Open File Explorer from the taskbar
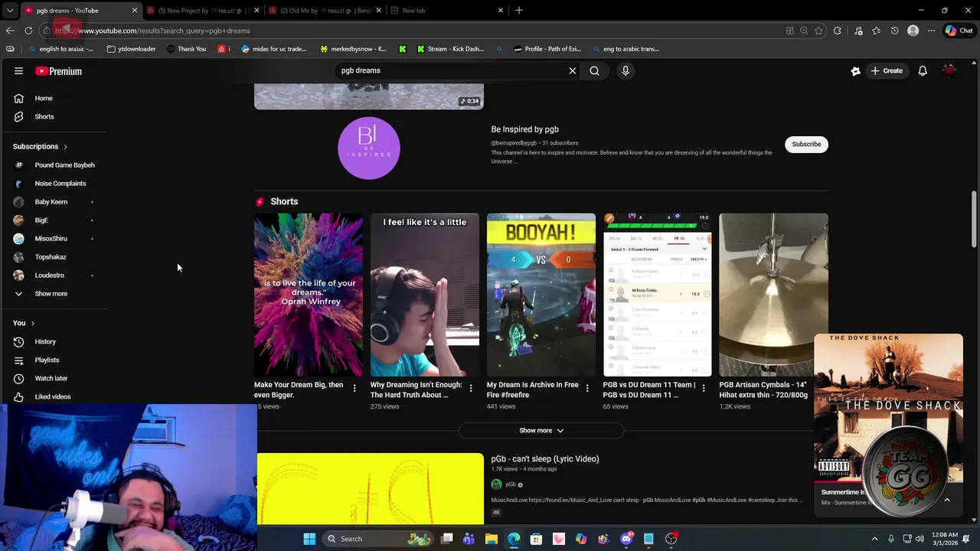The image size is (980, 551). coord(492,539)
